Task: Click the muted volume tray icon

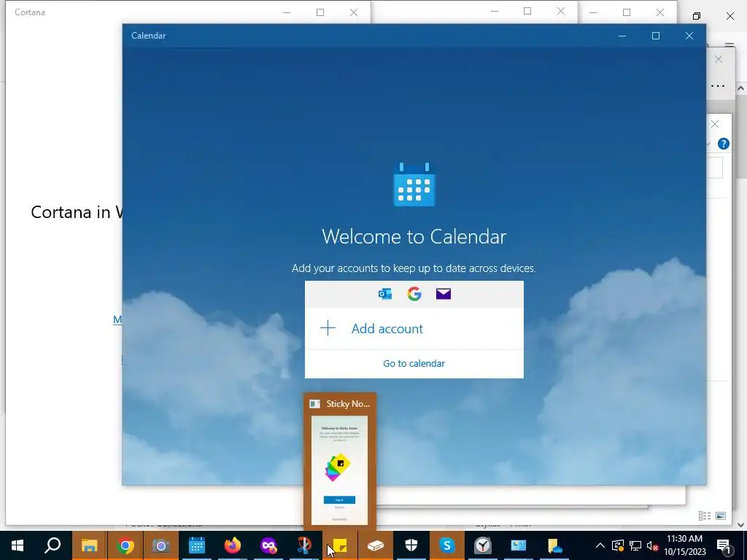Action: (x=652, y=545)
